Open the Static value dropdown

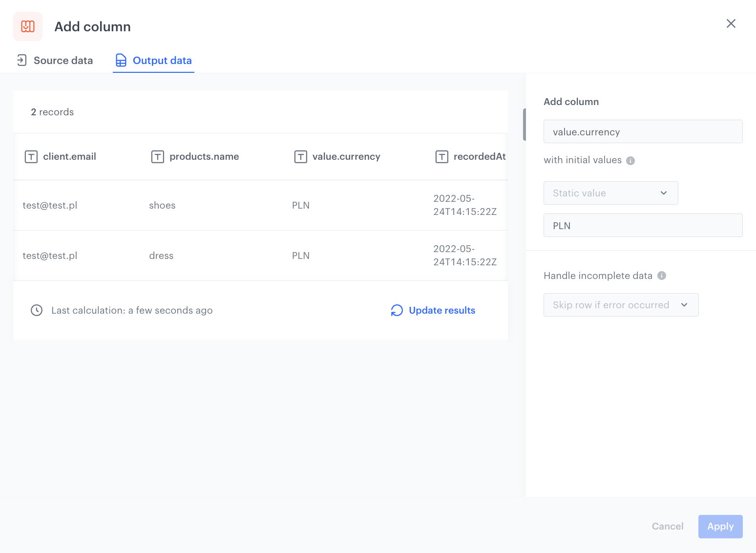click(x=610, y=193)
